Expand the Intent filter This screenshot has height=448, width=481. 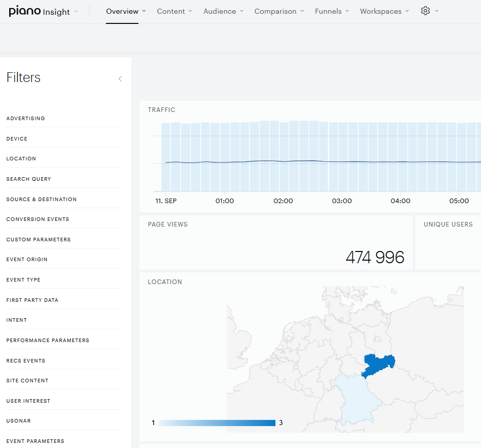pyautogui.click(x=64, y=320)
